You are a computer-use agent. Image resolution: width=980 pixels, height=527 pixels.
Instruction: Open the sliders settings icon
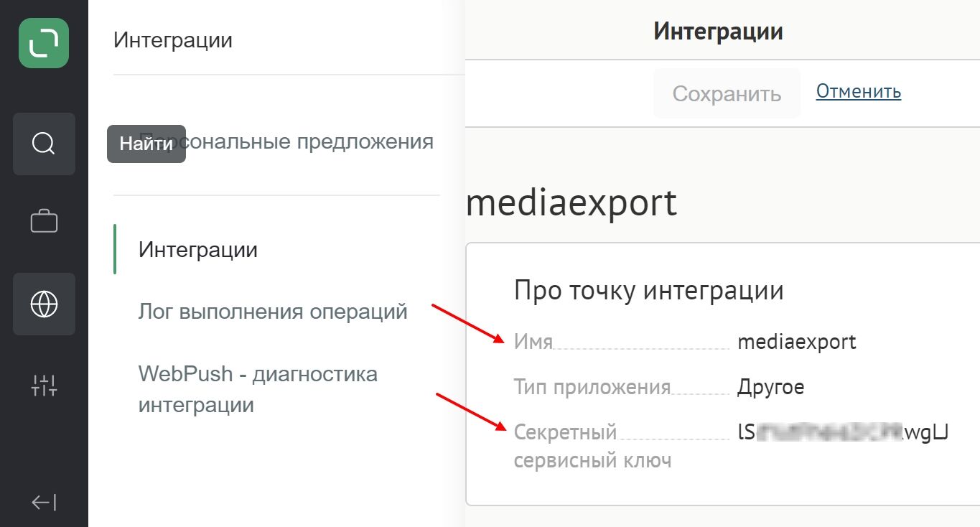click(44, 386)
